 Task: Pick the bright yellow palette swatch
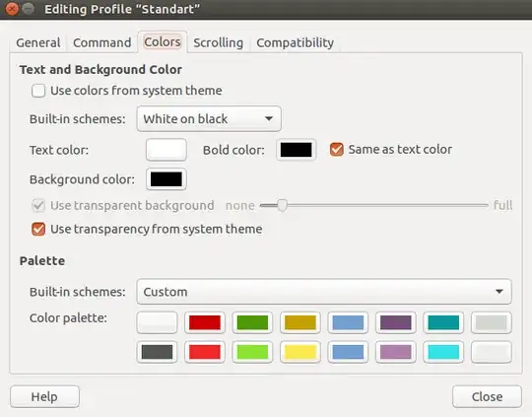point(300,352)
